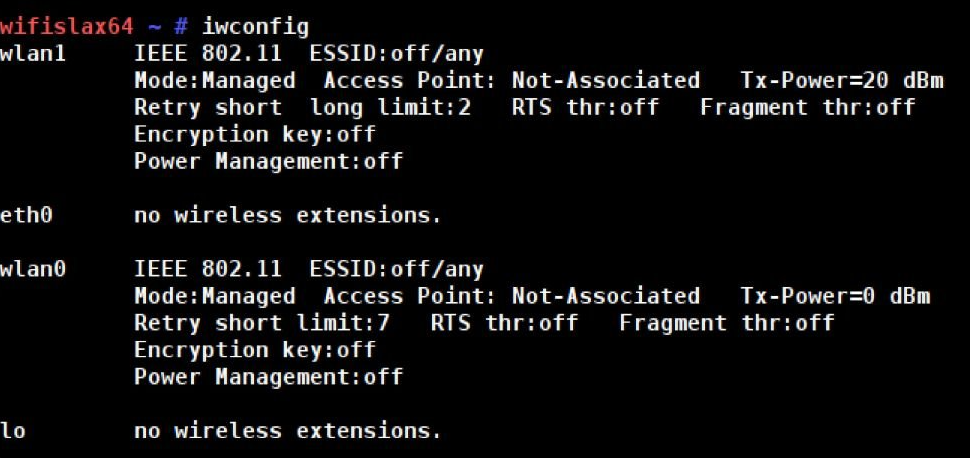Image resolution: width=970 pixels, height=458 pixels.
Task: Click wlan0's Fragment thr:off text
Action: point(726,323)
